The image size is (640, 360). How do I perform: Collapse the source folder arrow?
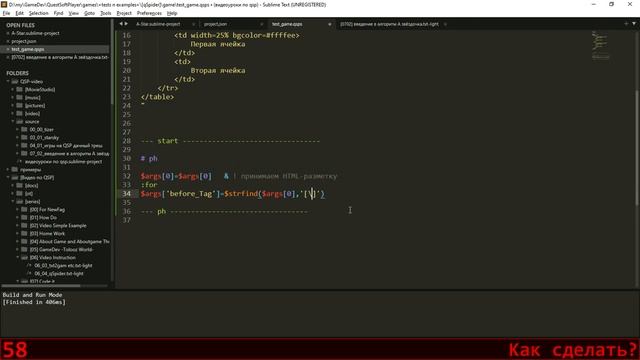(13, 122)
